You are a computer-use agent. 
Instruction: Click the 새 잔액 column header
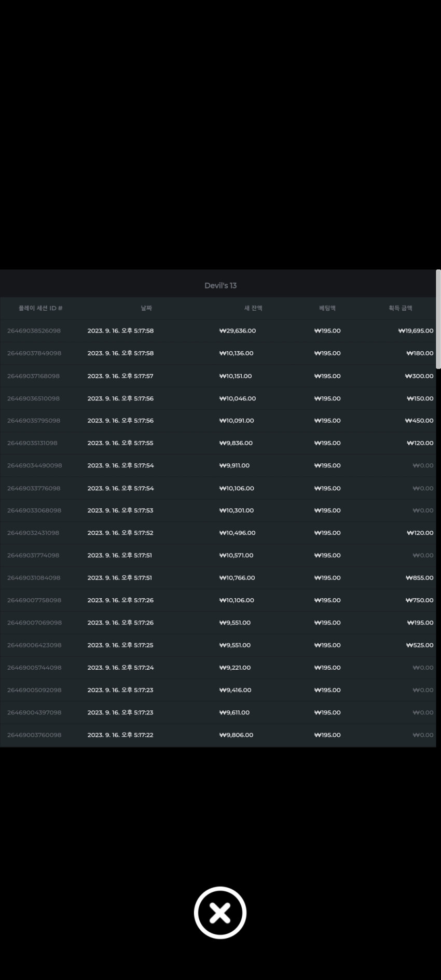coord(253,308)
